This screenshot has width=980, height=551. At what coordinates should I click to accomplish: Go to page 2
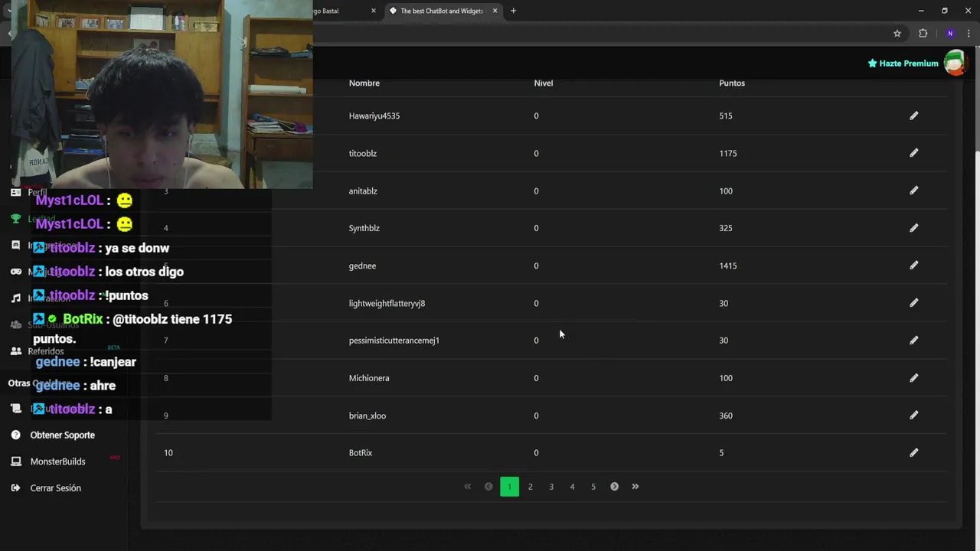tap(530, 487)
